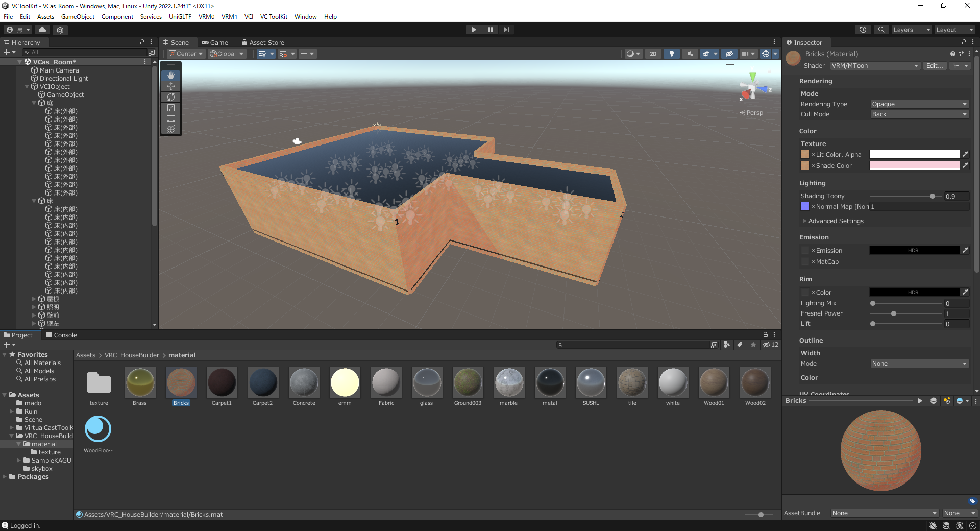This screenshot has height=531, width=980.
Task: Open the global Search icon
Action: pyautogui.click(x=881, y=30)
